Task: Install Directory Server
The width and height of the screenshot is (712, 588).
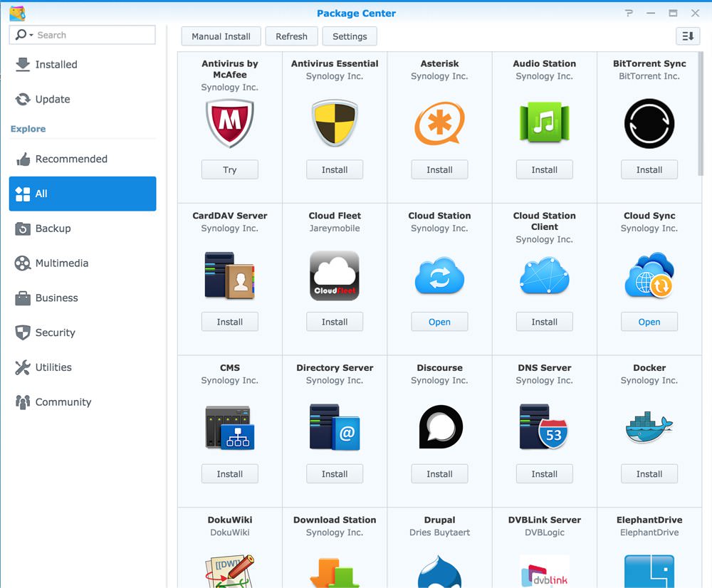Action: [335, 474]
